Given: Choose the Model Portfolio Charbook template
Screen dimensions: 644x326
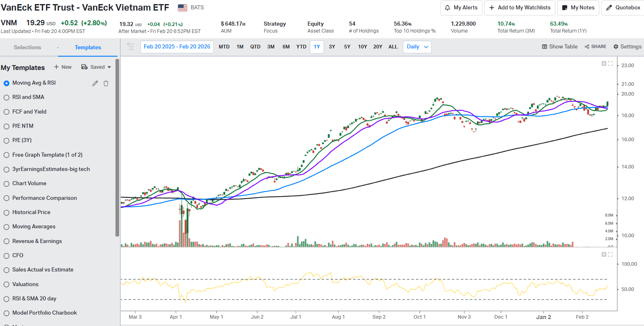Looking at the screenshot, I should [x=7, y=313].
